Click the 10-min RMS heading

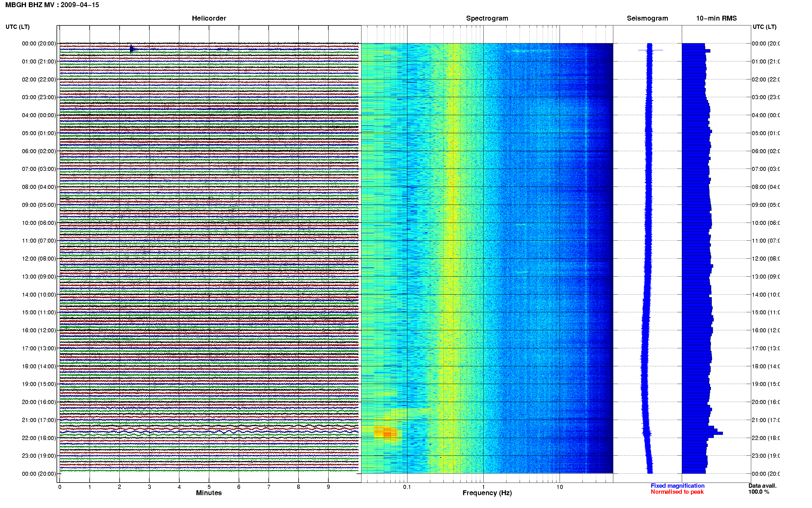[716, 18]
